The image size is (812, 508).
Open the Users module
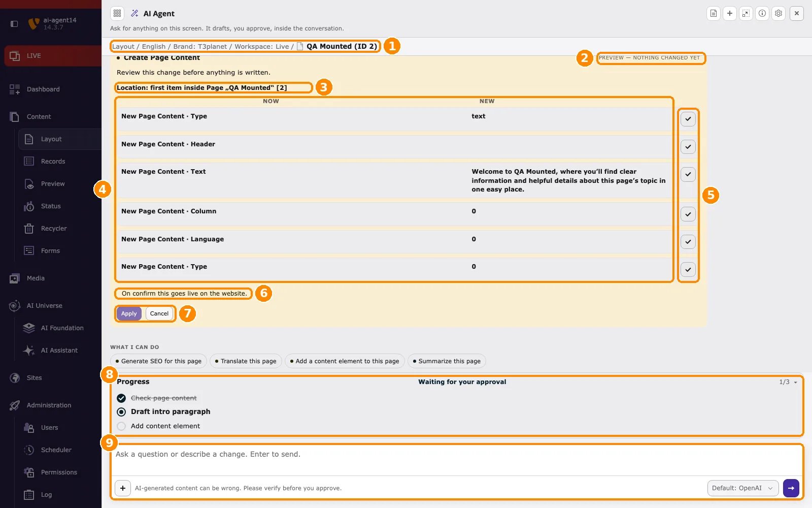(x=60, y=427)
